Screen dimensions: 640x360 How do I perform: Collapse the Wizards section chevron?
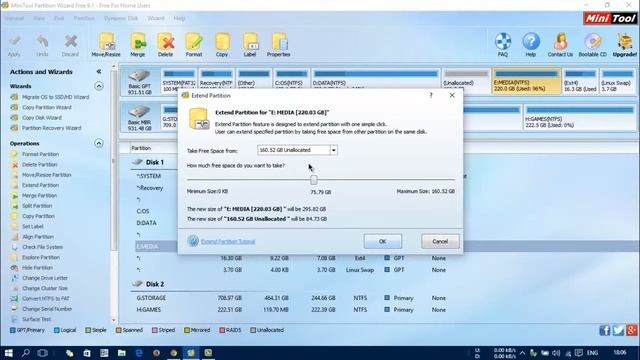pyautogui.click(x=99, y=86)
